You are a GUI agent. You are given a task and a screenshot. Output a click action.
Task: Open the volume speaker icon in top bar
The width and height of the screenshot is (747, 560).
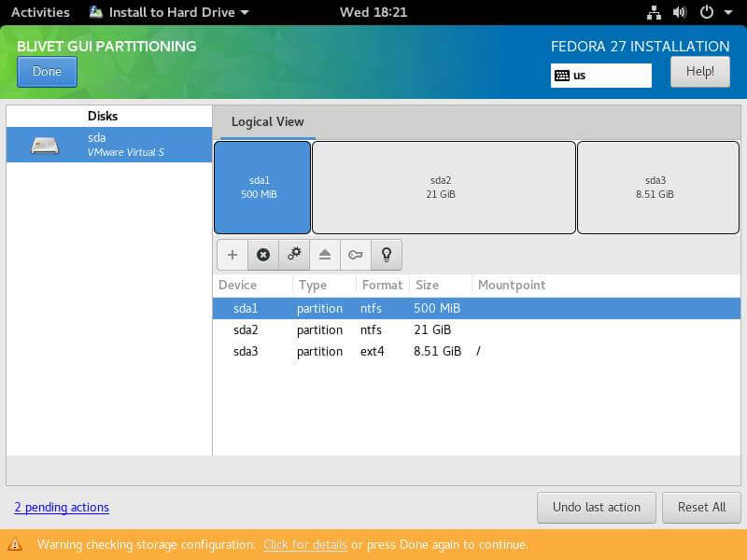pos(679,12)
